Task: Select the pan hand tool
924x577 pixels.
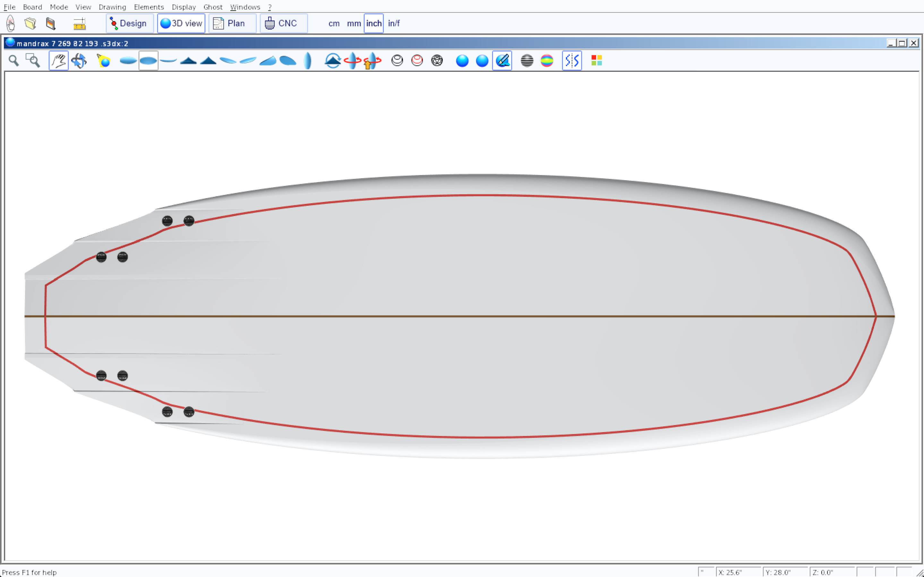Action: [58, 61]
